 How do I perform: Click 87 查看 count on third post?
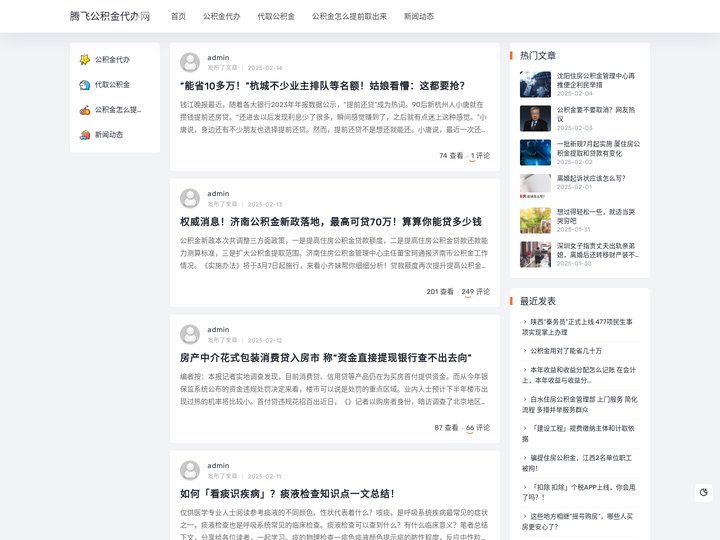click(446, 428)
